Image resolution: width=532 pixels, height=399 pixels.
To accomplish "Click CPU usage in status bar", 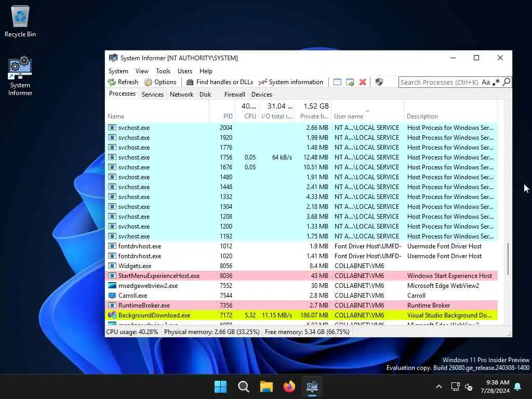I will coord(132,332).
